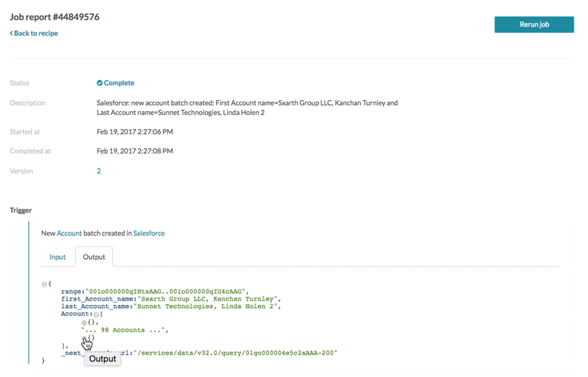Open the Account link in trigger description

[x=69, y=233]
